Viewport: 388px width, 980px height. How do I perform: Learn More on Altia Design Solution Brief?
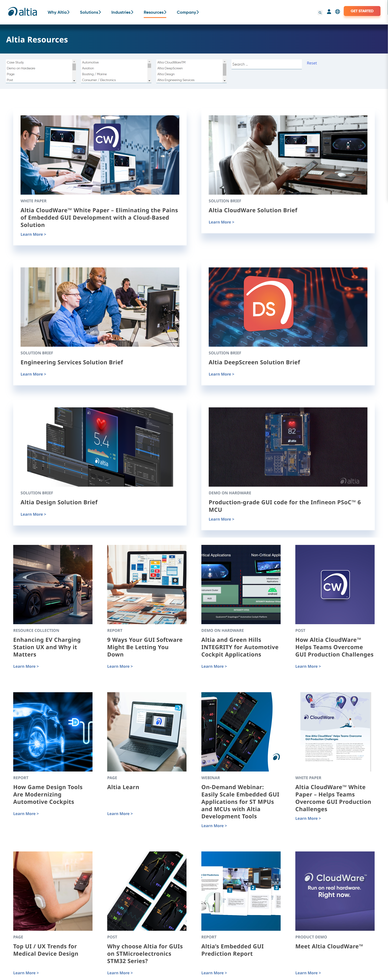(33, 514)
